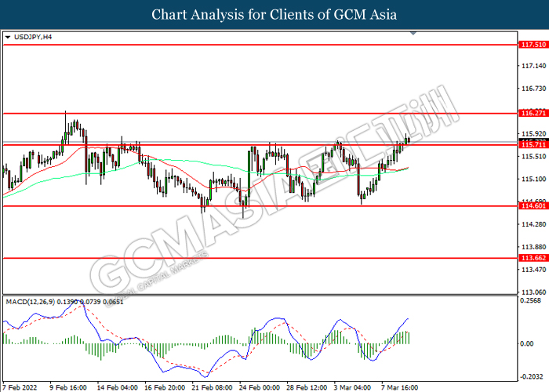Click the 16 Feb 20:00 time label
Image resolution: width=549 pixels, height=392 pixels.
[x=165, y=388]
